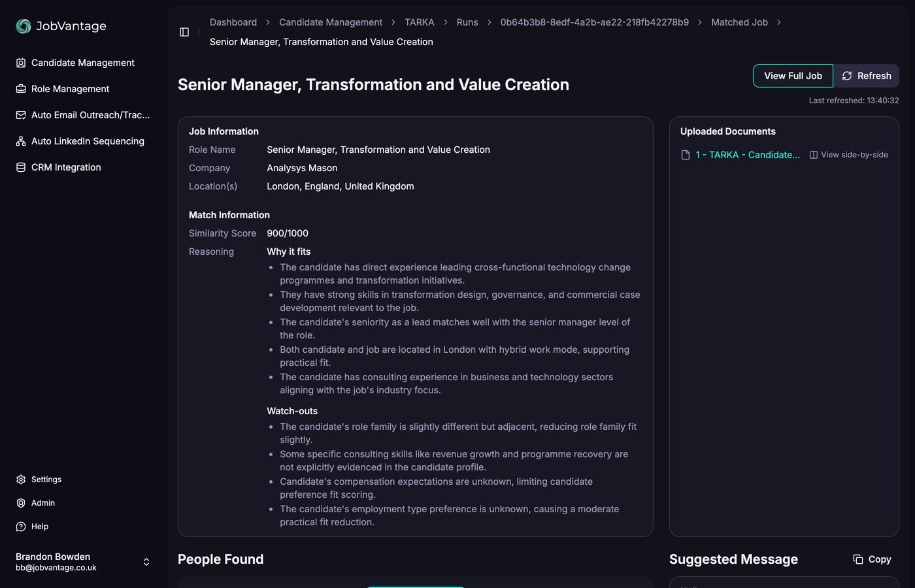The image size is (915, 588).
Task: Go to Dashboard in the breadcrumb
Action: click(x=233, y=22)
